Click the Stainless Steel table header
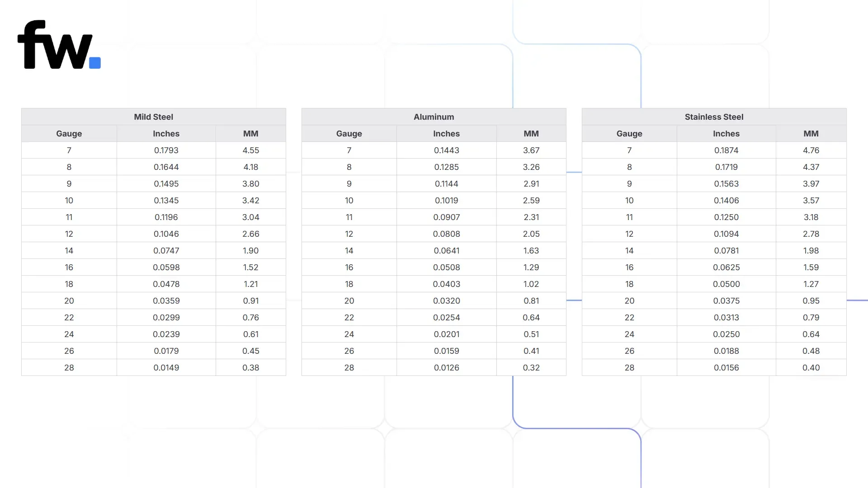 click(714, 117)
